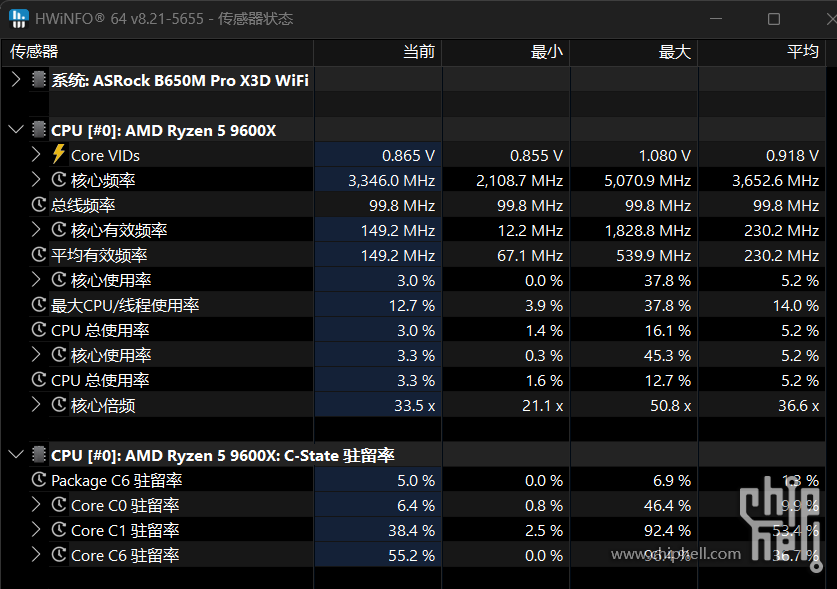Maximize the HWiNFO sensor status window
This screenshot has width=837, height=589.
[x=773, y=19]
